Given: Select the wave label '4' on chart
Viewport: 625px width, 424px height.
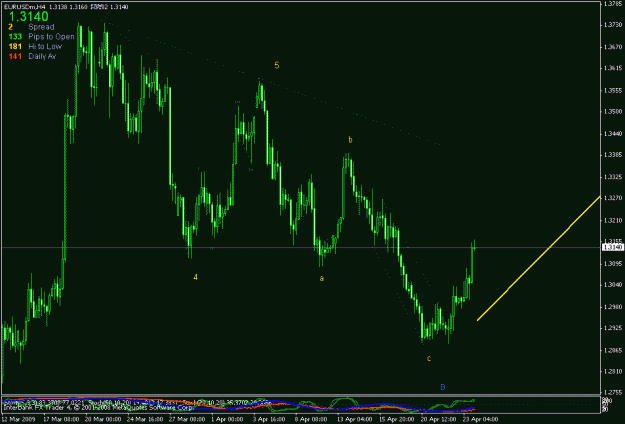Looking at the screenshot, I should 195,277.
